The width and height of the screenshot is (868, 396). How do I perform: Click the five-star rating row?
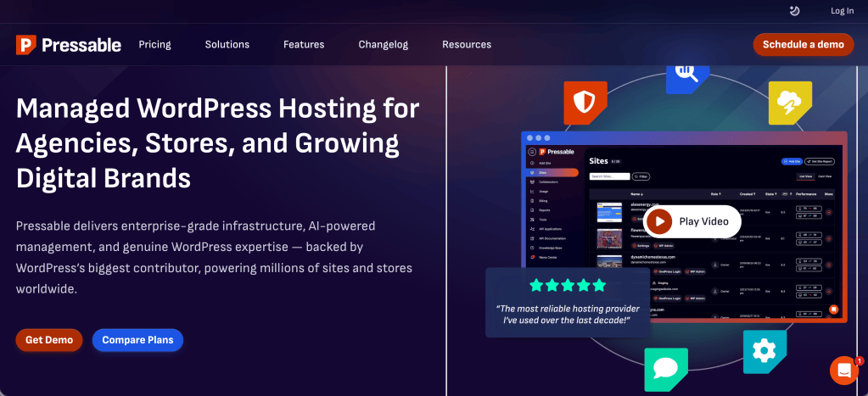tap(568, 286)
